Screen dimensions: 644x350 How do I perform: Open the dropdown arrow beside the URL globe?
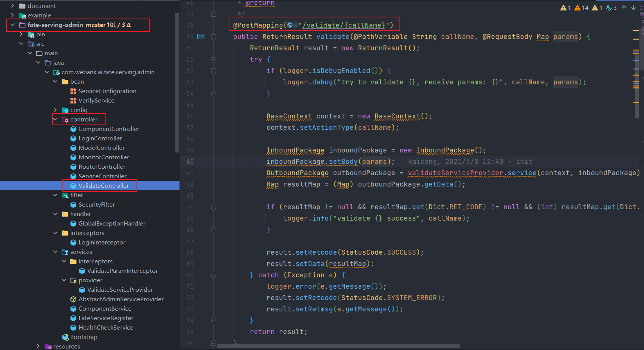click(x=296, y=26)
